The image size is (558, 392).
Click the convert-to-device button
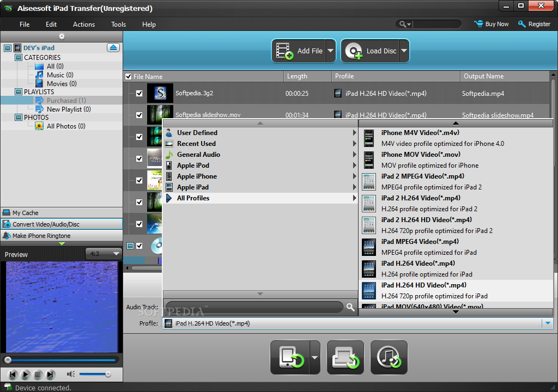290,358
